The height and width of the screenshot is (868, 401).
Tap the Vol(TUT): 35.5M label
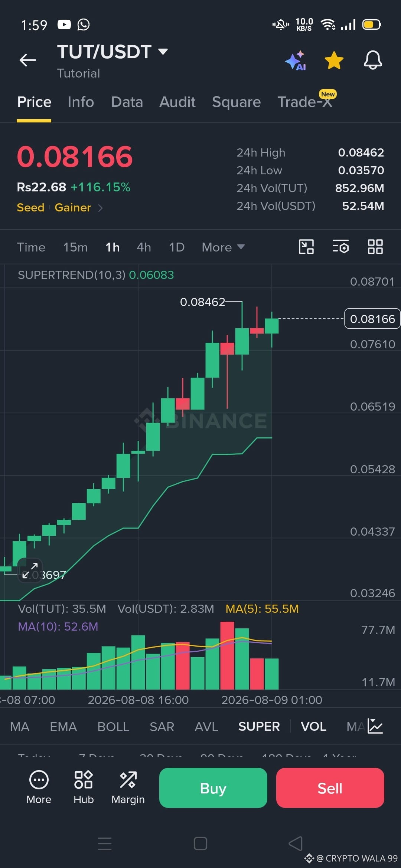point(62,609)
